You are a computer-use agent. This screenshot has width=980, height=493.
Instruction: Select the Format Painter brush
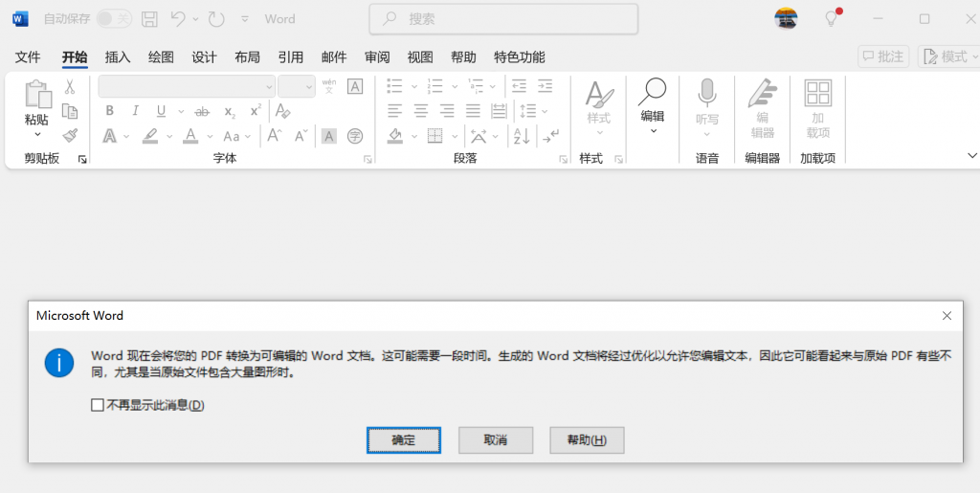(x=69, y=136)
